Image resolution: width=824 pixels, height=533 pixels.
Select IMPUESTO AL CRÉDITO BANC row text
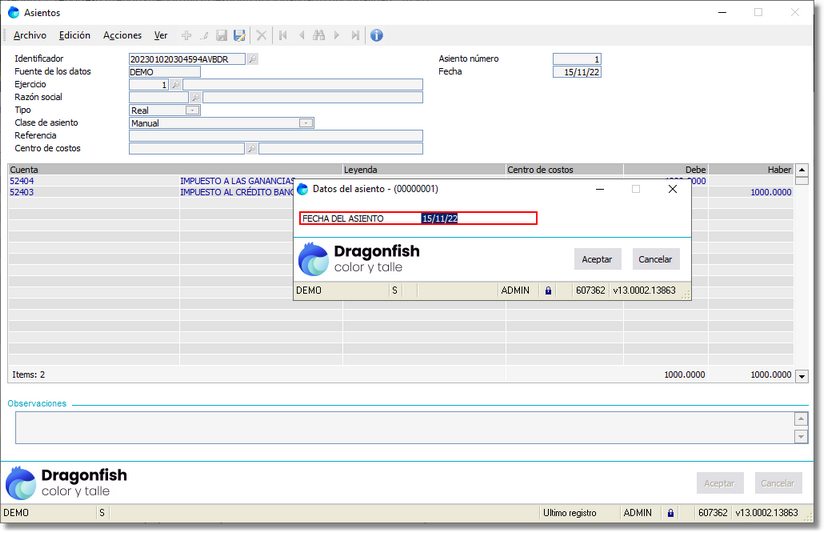coord(237,192)
